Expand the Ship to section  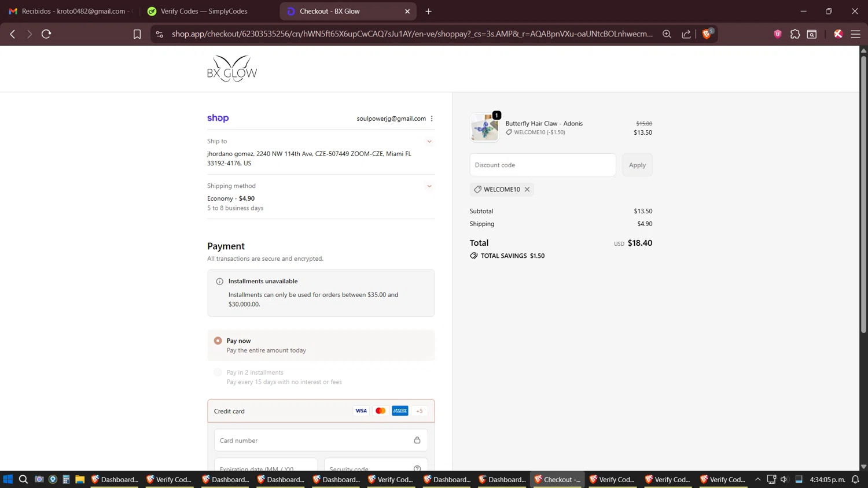click(429, 142)
